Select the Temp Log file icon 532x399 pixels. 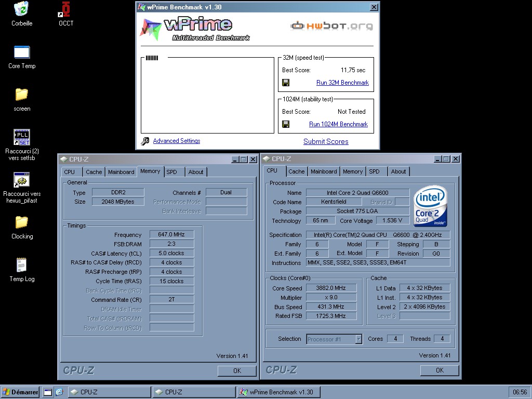click(22, 265)
